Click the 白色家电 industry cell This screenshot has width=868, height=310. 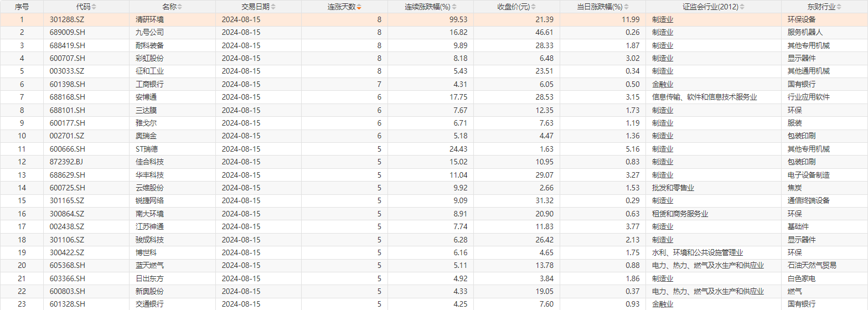[x=801, y=278]
